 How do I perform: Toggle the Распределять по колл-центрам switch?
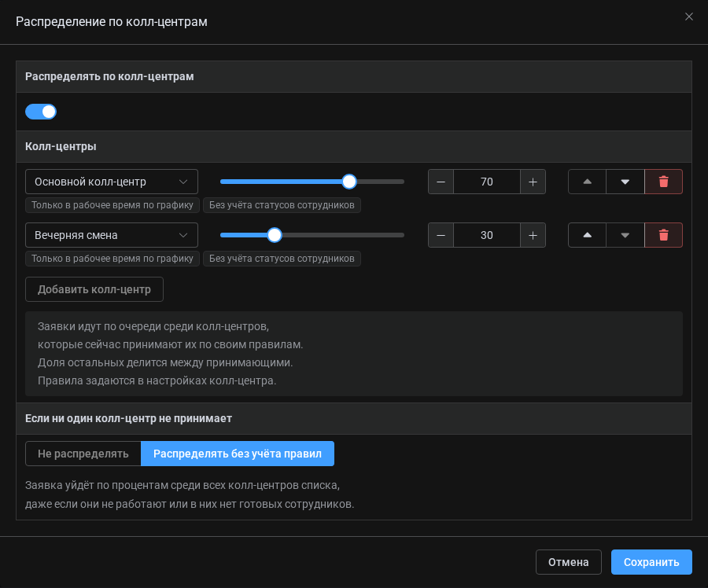pos(41,112)
